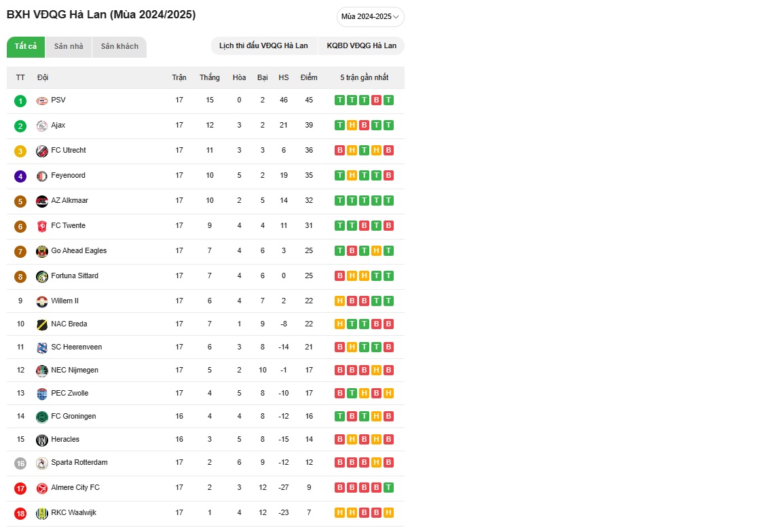The height and width of the screenshot is (532, 782).
Task: Click rank 2 green position badge
Action: click(x=20, y=126)
